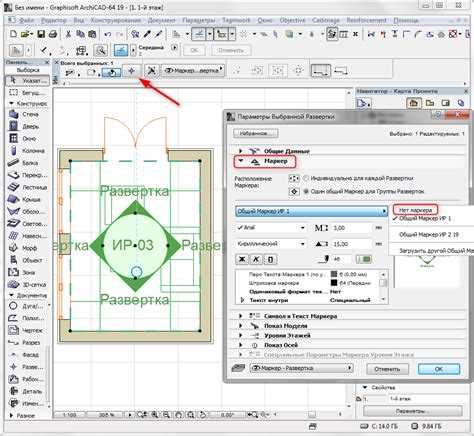This screenshot has height=436, width=474.
Task: Click the New document icon
Action: [x=13, y=34]
